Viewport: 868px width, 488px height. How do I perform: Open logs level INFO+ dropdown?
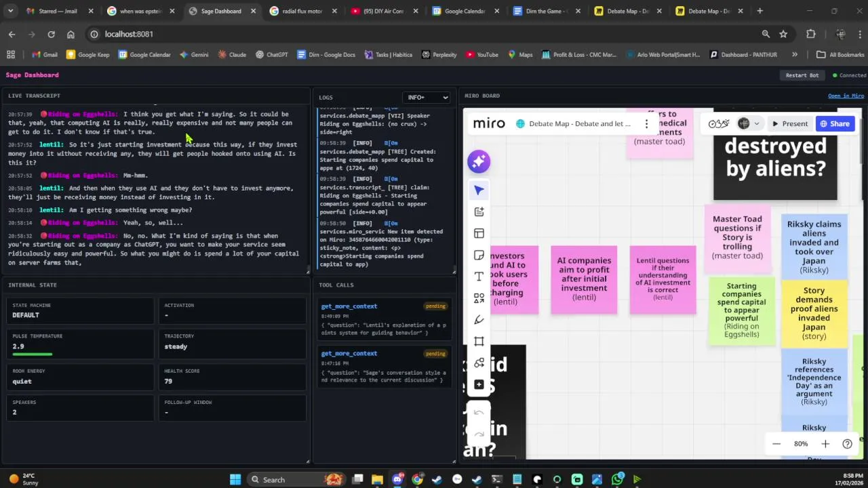pyautogui.click(x=426, y=98)
